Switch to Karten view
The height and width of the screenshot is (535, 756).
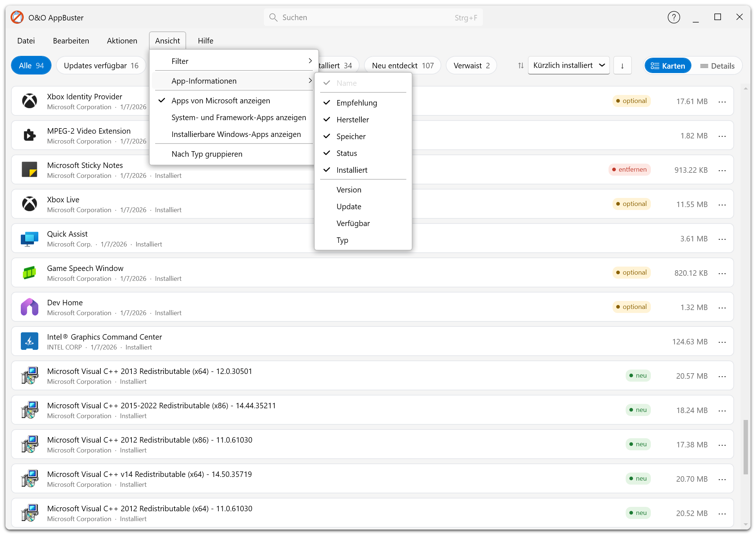click(668, 66)
